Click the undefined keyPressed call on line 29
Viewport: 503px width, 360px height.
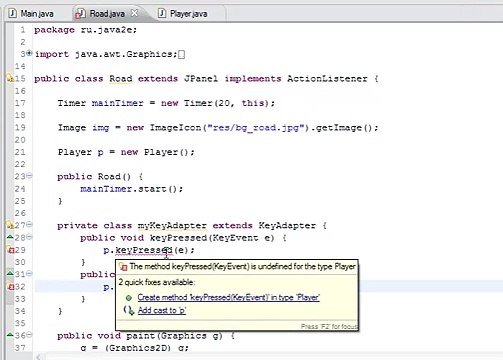point(143,250)
